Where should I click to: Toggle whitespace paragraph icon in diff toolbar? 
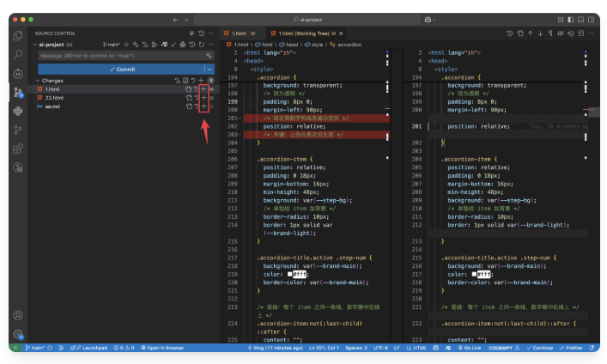(x=550, y=33)
